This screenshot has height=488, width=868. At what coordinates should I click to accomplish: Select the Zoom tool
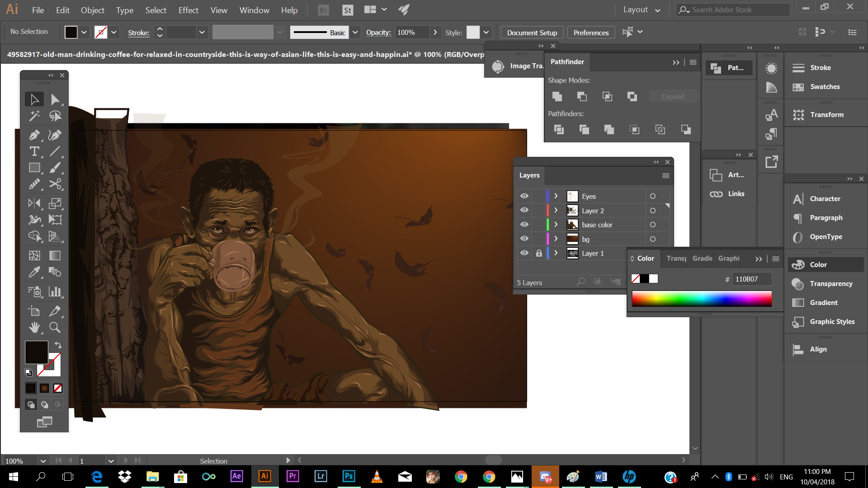[x=55, y=327]
